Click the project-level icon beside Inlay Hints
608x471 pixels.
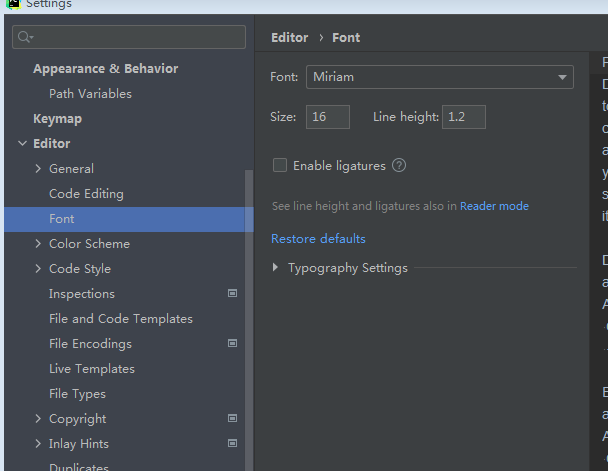[232, 444]
